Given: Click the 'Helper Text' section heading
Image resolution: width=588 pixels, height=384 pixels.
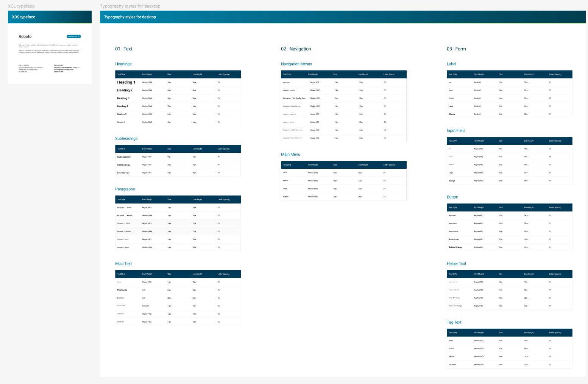Looking at the screenshot, I should click(x=456, y=264).
